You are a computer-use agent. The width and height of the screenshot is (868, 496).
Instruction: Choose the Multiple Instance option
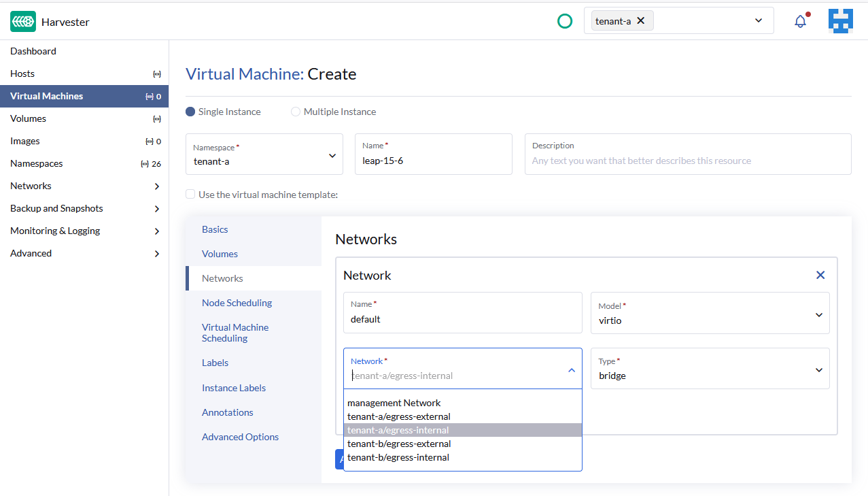pyautogui.click(x=296, y=111)
